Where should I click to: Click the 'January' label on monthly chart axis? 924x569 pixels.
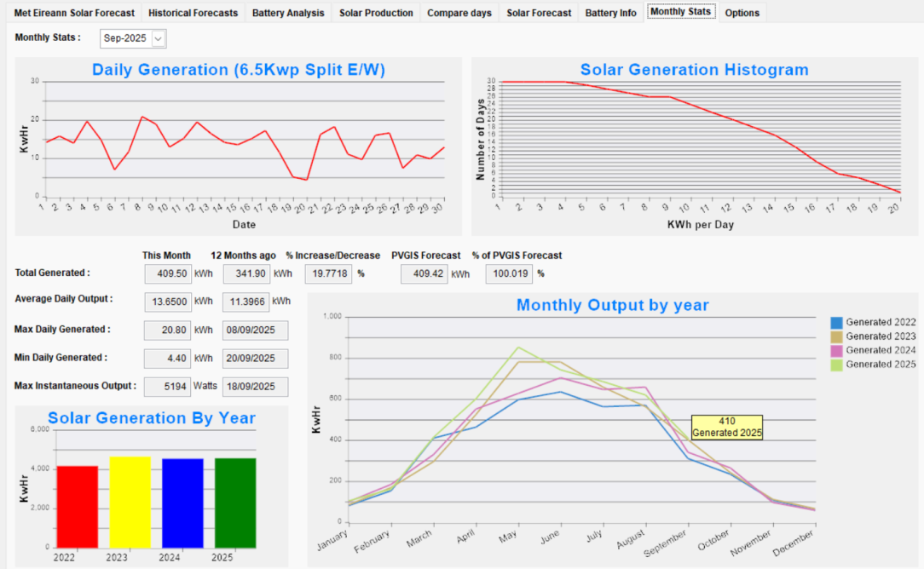point(332,540)
